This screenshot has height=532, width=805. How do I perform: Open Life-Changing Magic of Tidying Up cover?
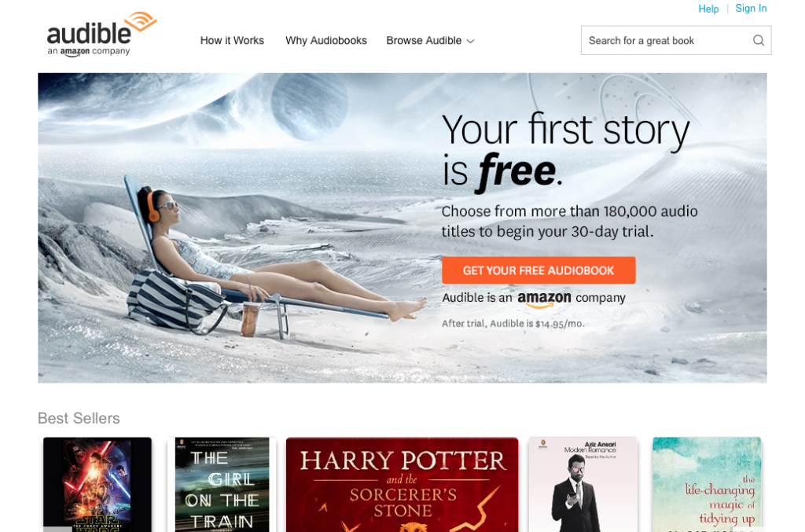707,484
